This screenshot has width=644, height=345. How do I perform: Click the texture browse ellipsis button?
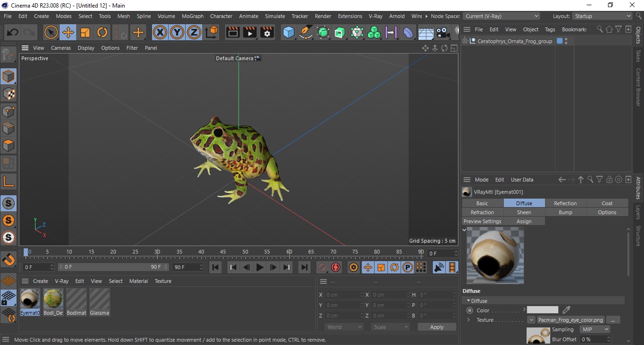click(613, 320)
